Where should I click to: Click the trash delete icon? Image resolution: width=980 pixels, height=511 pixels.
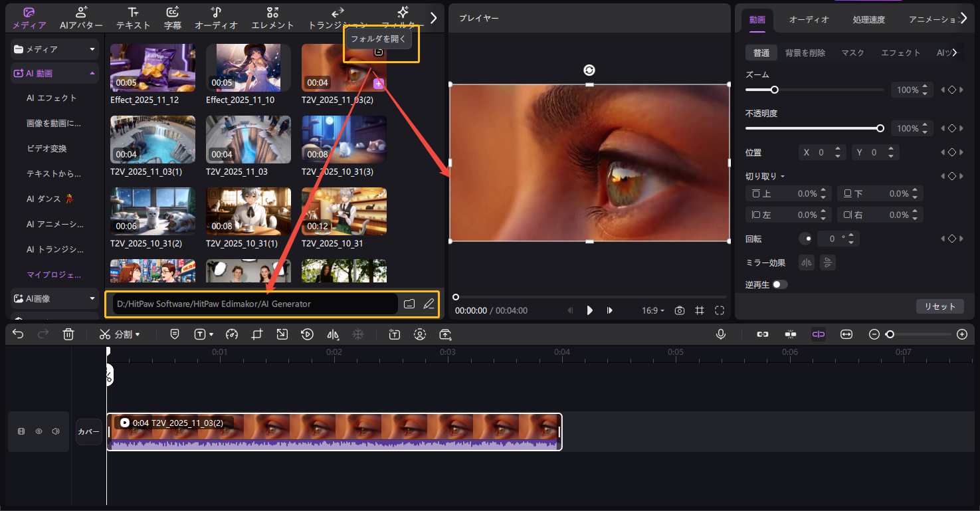tap(68, 334)
